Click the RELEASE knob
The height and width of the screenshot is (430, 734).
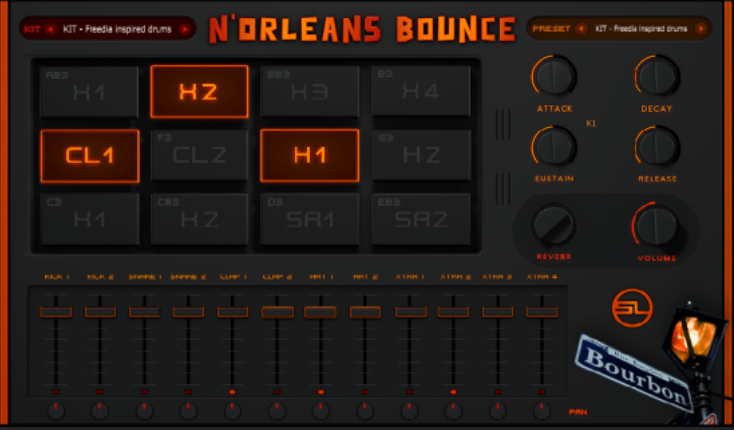656,146
